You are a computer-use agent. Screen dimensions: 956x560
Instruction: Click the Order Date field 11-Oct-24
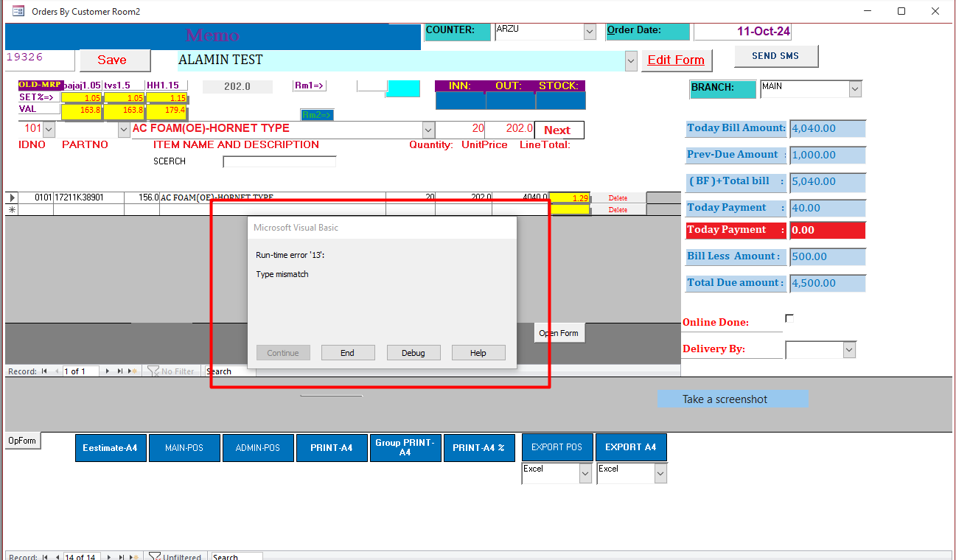[743, 32]
